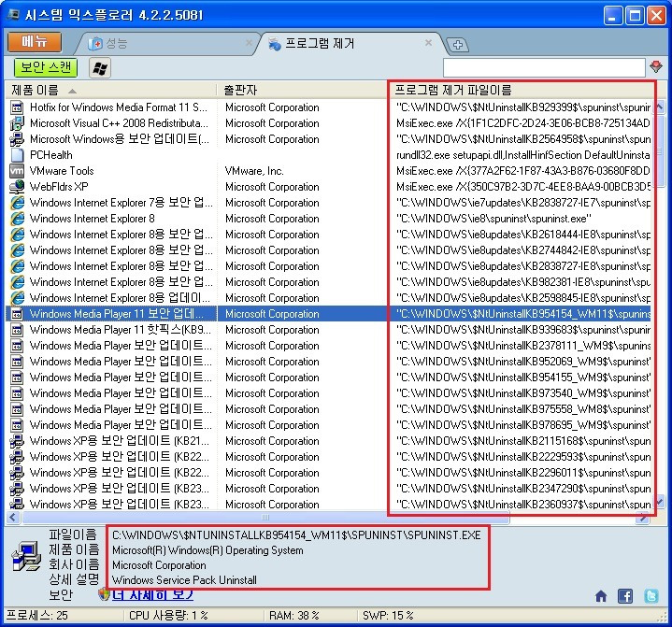Close the 성능 tab
Image resolution: width=672 pixels, height=627 pixels.
pyautogui.click(x=249, y=42)
